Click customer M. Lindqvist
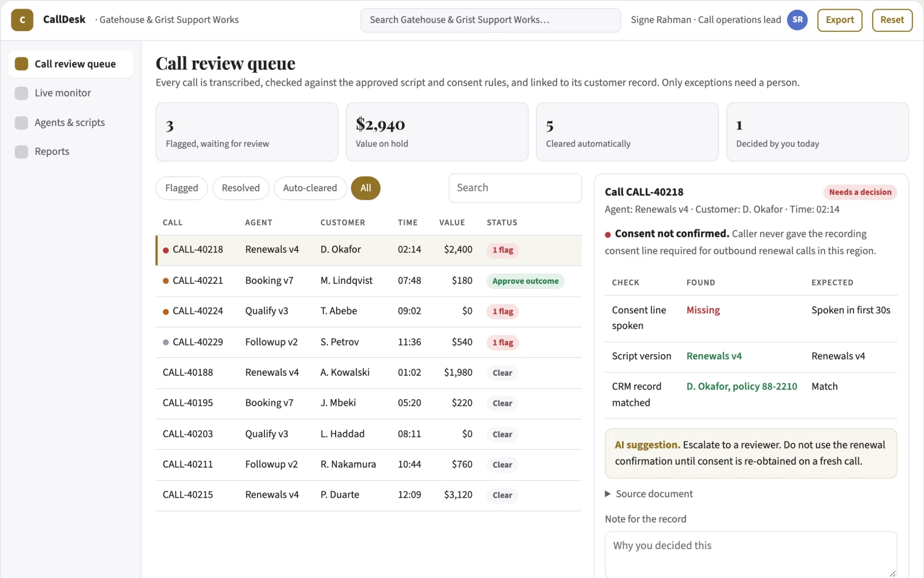The width and height of the screenshot is (924, 578). [x=346, y=280]
